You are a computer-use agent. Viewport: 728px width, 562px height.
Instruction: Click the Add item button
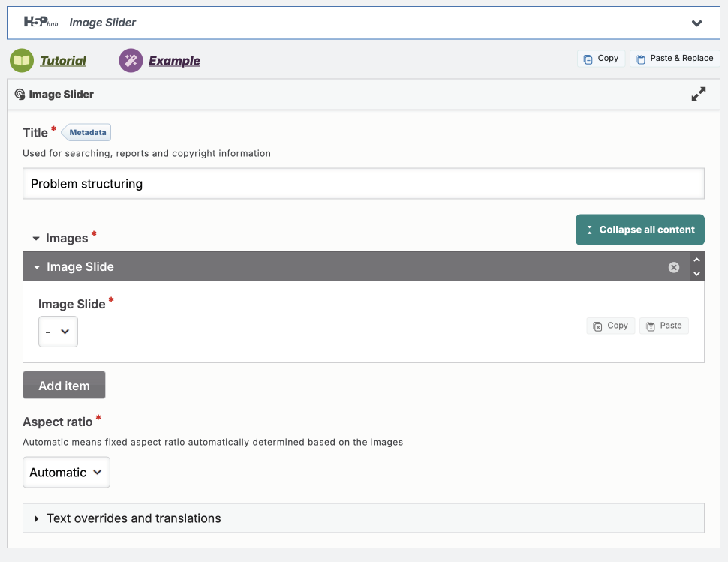coord(64,386)
